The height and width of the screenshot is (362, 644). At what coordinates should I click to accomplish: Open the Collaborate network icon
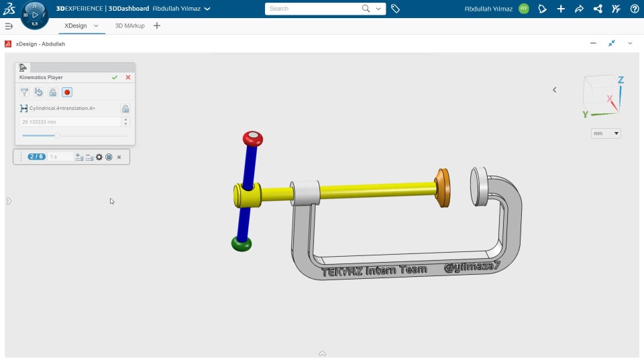(x=598, y=9)
